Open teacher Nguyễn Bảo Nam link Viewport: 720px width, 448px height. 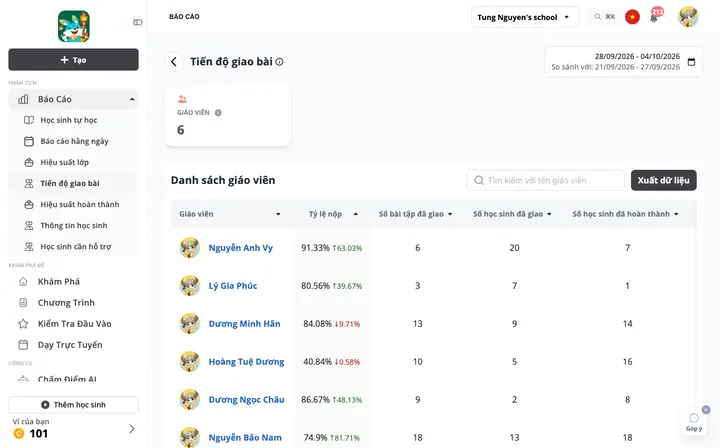click(x=245, y=438)
